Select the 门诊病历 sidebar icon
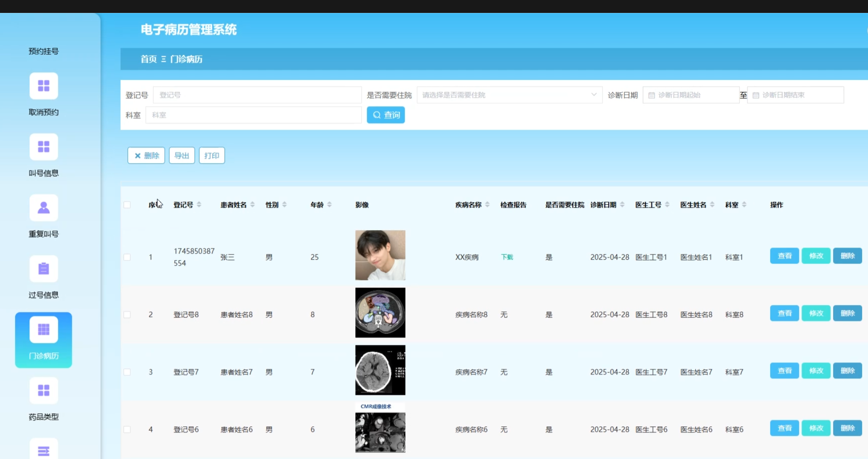 click(44, 330)
